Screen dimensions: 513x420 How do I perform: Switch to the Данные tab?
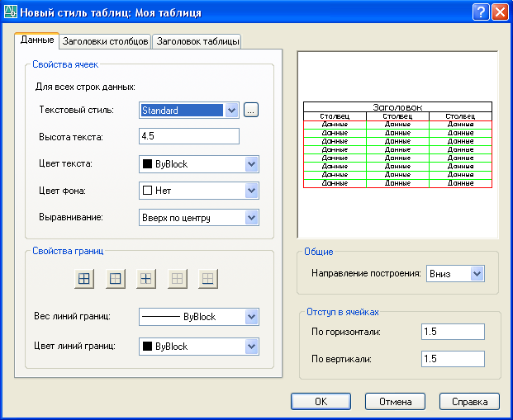tap(37, 40)
